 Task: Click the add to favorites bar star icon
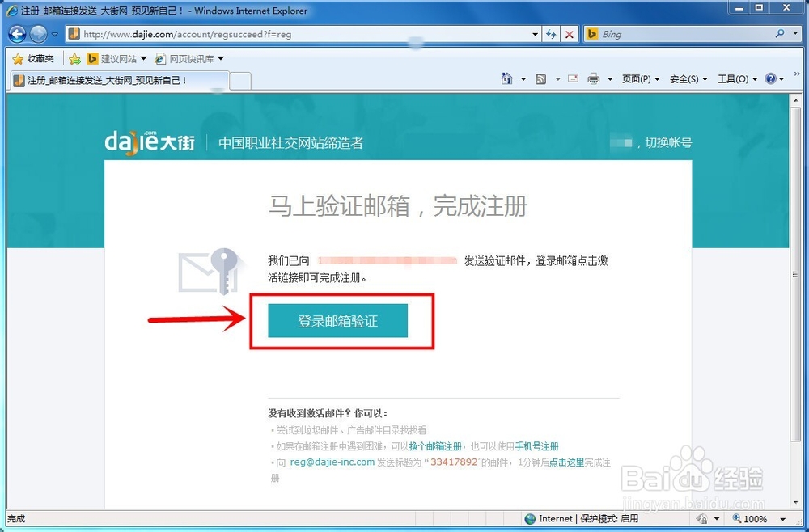[x=74, y=59]
